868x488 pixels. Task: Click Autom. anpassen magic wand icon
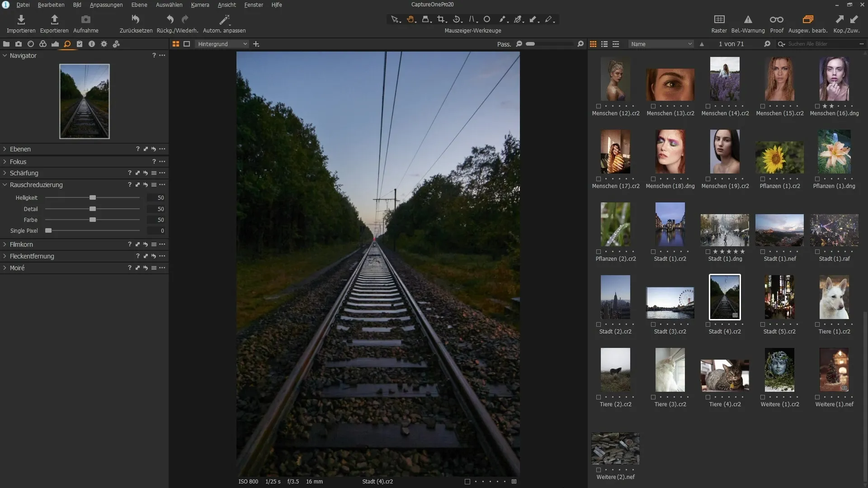[x=224, y=19]
